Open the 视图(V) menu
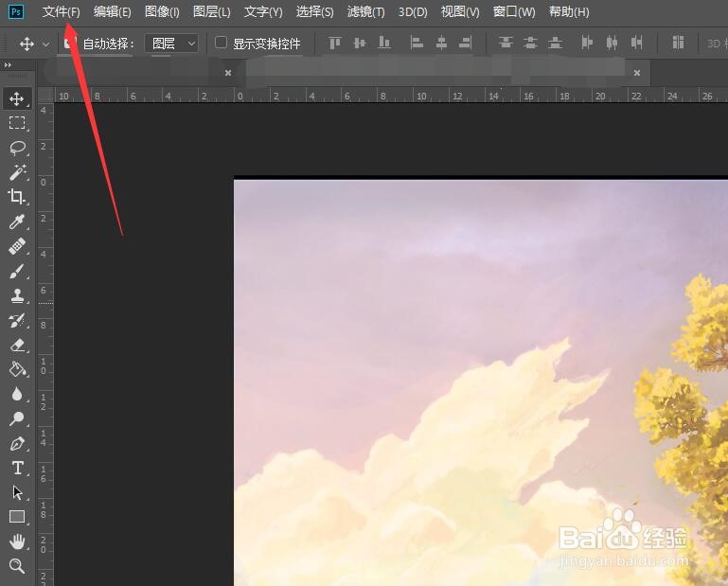This screenshot has width=728, height=586. coord(460,11)
